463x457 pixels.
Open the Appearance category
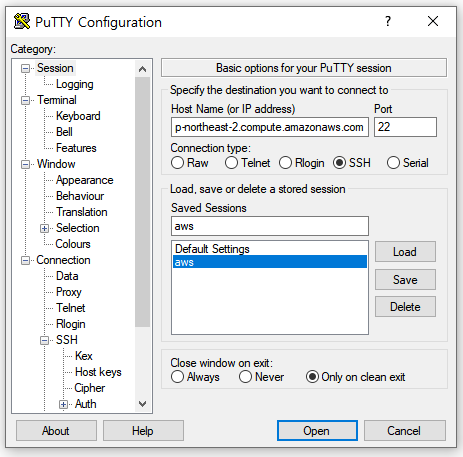(x=85, y=180)
